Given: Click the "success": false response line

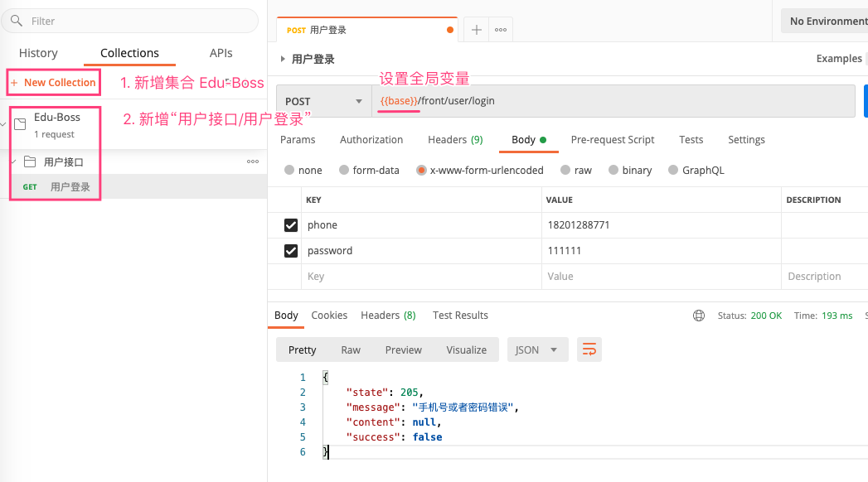Looking at the screenshot, I should [x=394, y=437].
